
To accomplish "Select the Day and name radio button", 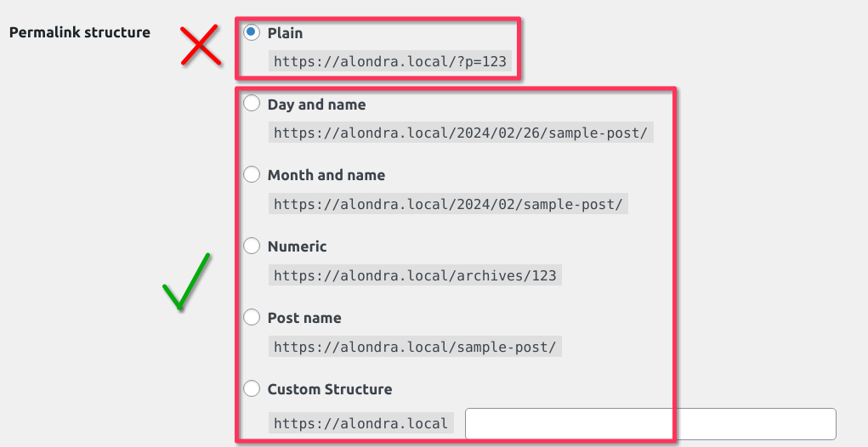I will [x=252, y=103].
